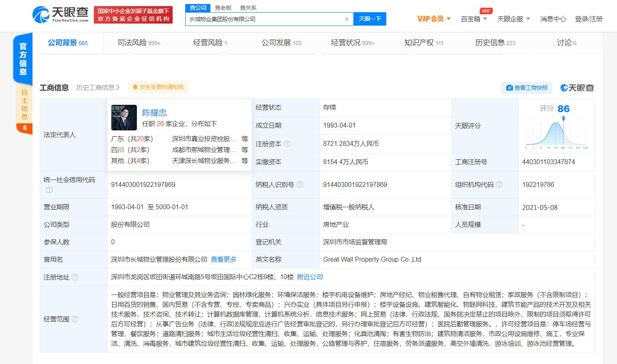
Task: Click 组织机构代码 value 192219786
Action: click(538, 184)
